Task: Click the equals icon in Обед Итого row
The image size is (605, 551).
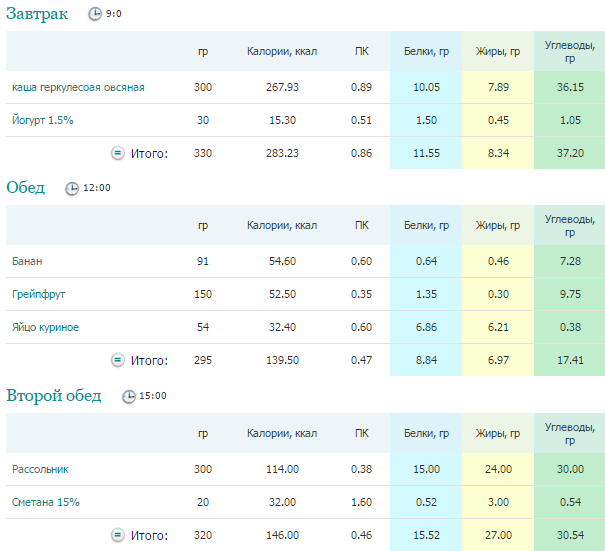Action: coord(117,360)
